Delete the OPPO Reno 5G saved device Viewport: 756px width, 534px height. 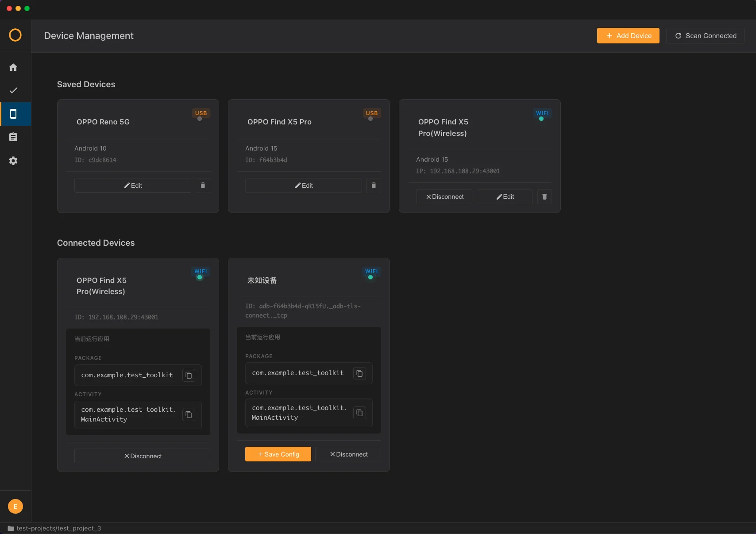[x=203, y=186]
